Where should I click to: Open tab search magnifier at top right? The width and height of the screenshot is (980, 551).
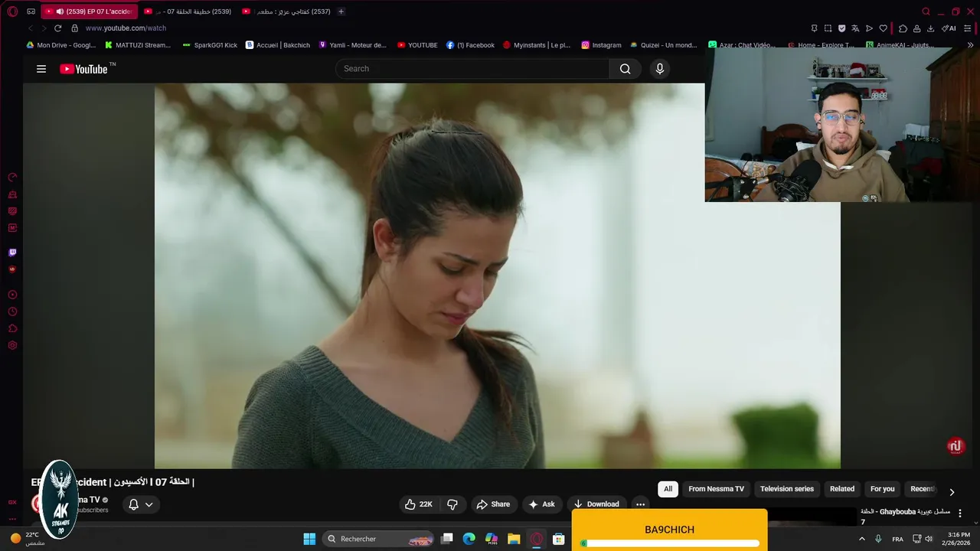[x=926, y=11]
